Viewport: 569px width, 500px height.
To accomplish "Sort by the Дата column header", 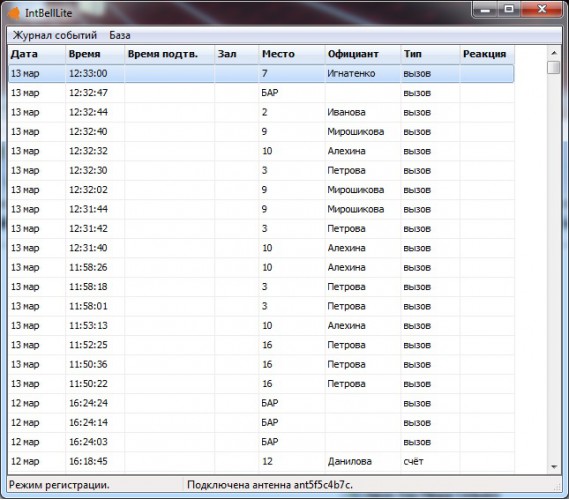I will pos(37,54).
